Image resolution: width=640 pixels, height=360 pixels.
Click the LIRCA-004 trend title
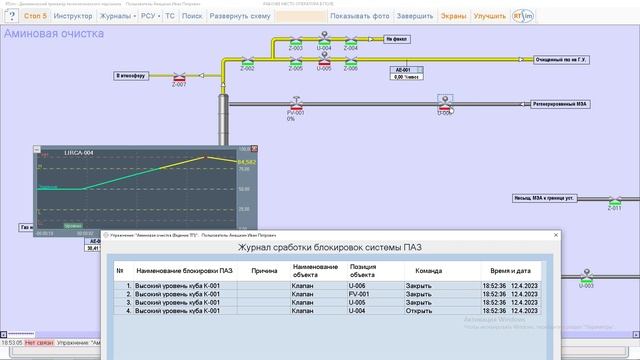coord(79,153)
